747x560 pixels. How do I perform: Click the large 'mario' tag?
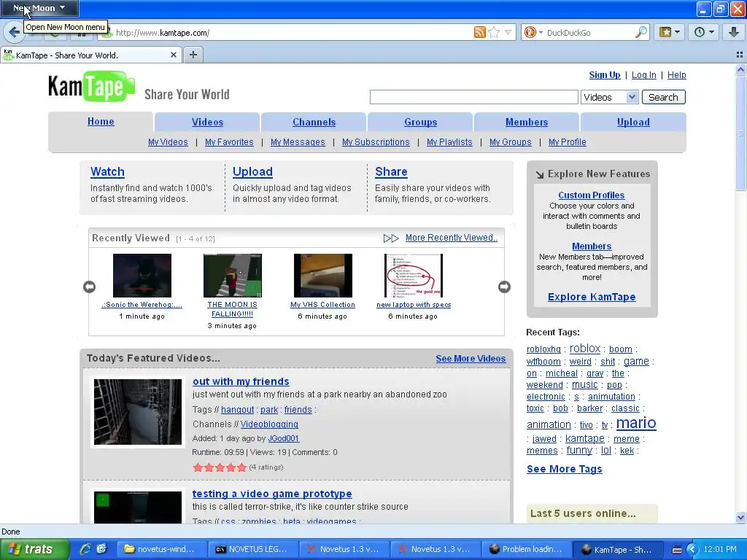coord(636,423)
